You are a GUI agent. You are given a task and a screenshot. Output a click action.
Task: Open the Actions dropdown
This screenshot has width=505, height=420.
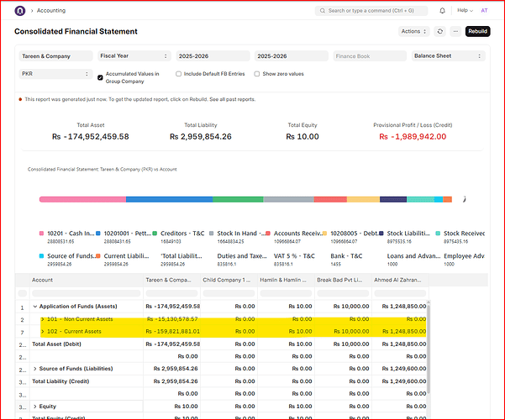[x=414, y=31]
